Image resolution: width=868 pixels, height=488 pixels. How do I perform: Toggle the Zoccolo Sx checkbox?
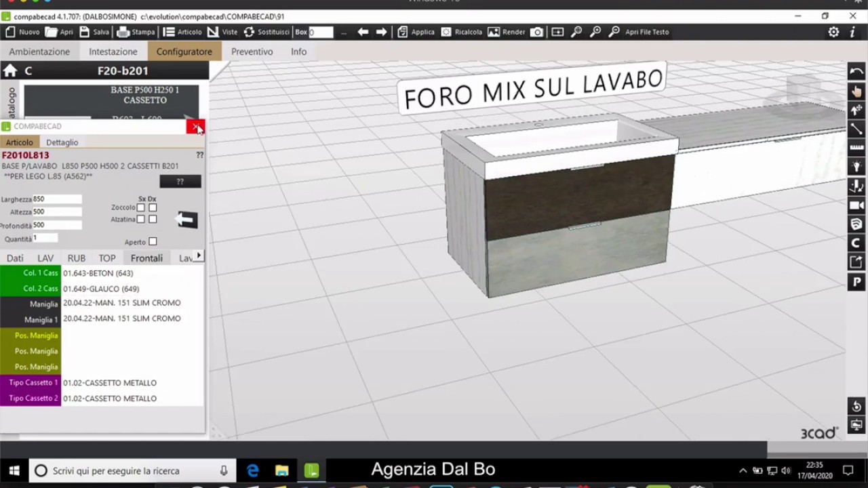pos(141,207)
